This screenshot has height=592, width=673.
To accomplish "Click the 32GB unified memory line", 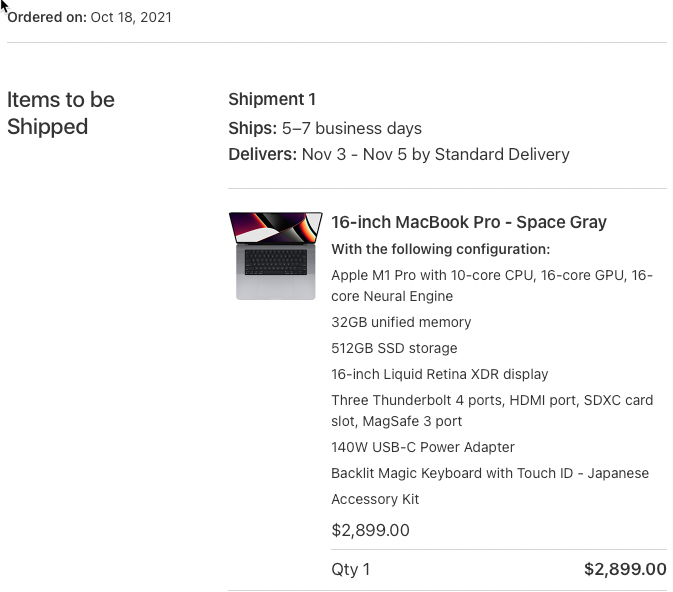I will [401, 322].
